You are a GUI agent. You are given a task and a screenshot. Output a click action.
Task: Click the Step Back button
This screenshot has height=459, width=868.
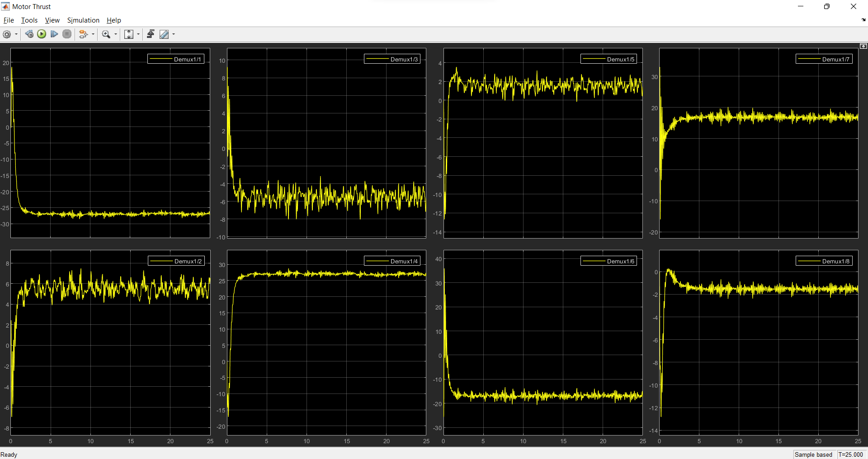pyautogui.click(x=29, y=34)
